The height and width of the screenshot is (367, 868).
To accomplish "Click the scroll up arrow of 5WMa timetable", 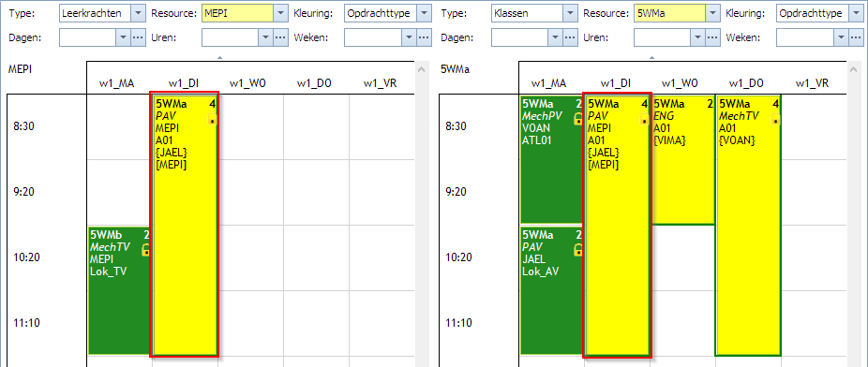I will pyautogui.click(x=854, y=69).
